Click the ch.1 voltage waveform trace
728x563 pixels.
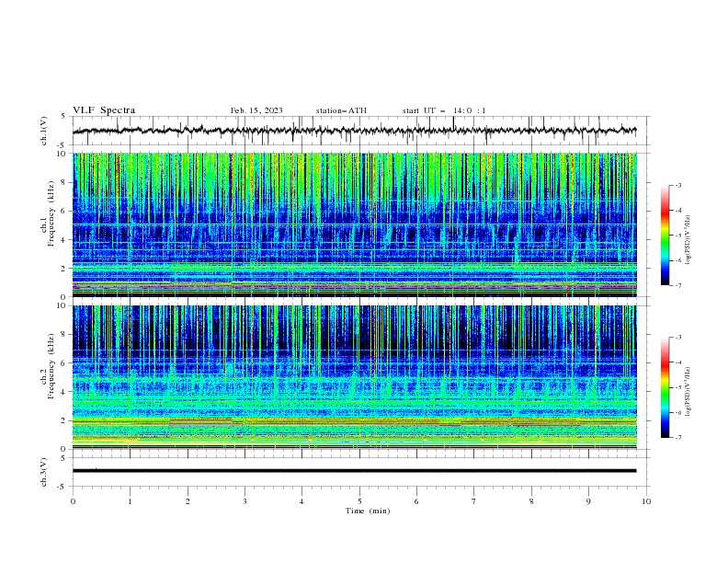(354, 131)
